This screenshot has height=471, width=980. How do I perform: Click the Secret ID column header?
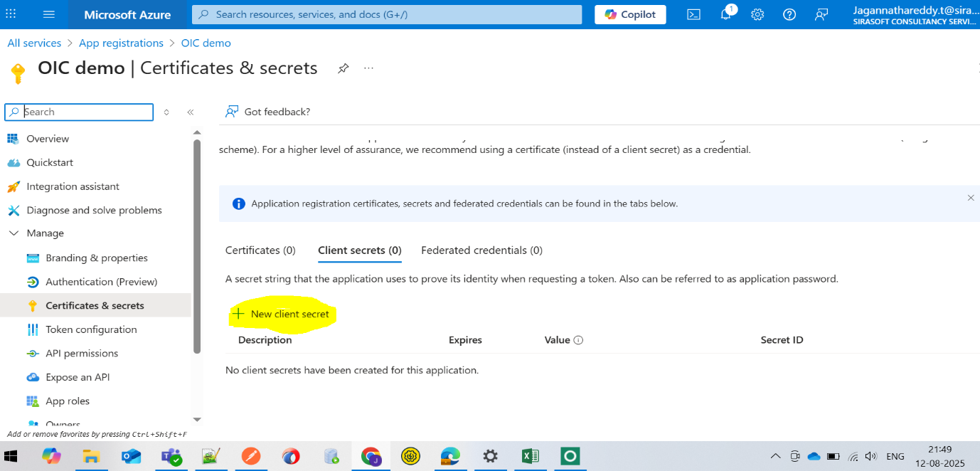click(782, 340)
